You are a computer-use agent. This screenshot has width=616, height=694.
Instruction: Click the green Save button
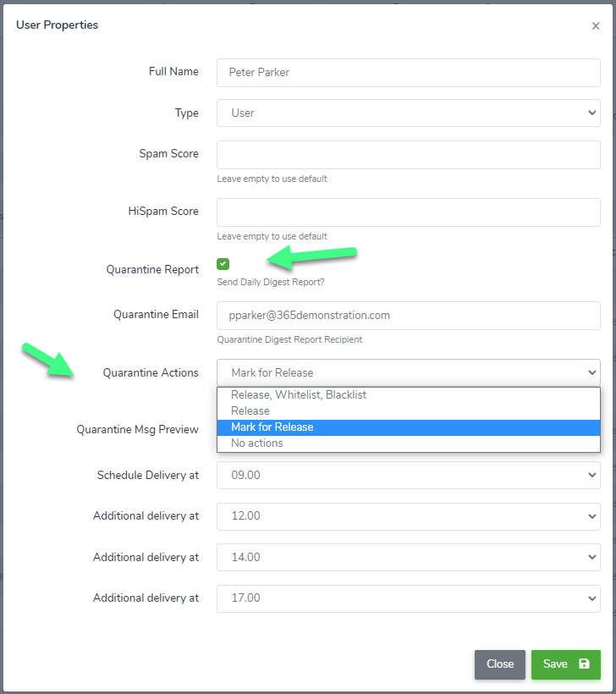(565, 664)
